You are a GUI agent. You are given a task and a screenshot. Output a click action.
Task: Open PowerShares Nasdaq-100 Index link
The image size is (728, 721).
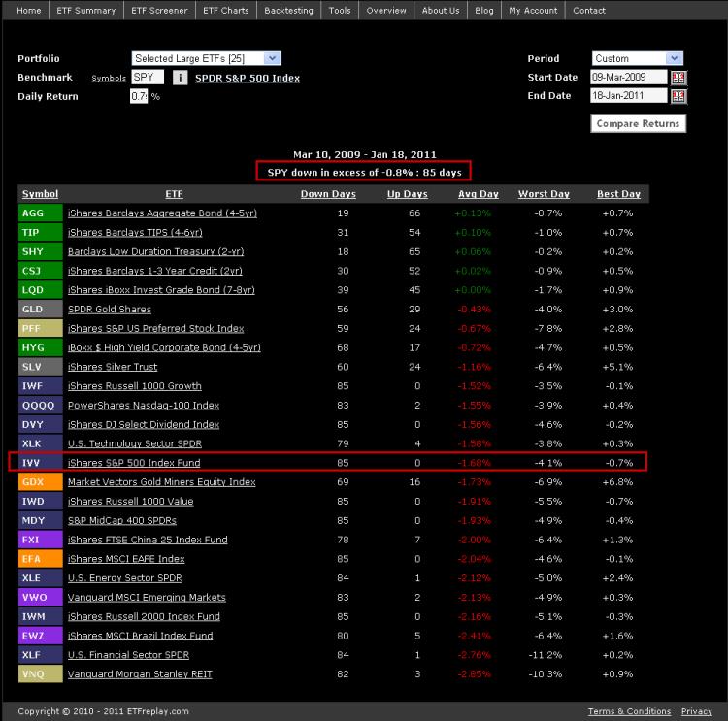144,406
